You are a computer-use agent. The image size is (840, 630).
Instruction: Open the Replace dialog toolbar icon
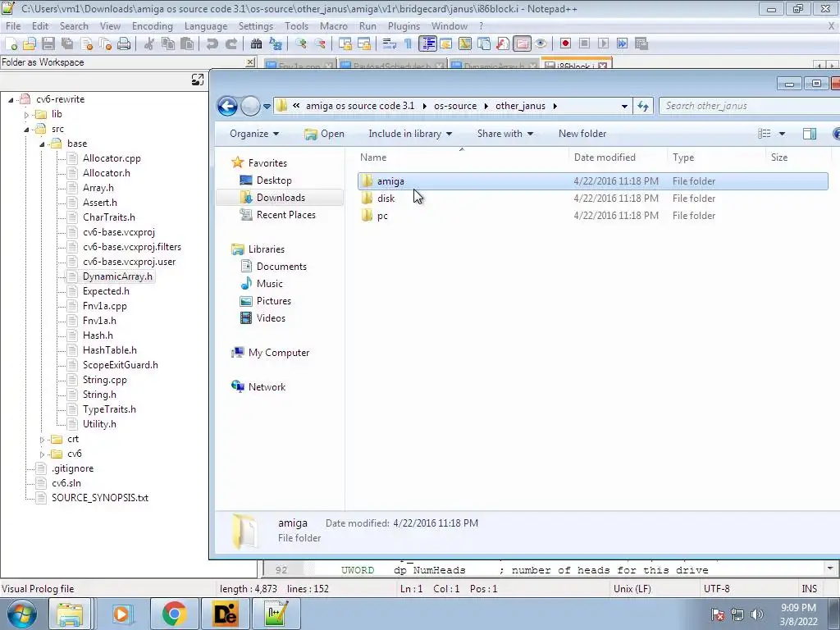pyautogui.click(x=276, y=44)
